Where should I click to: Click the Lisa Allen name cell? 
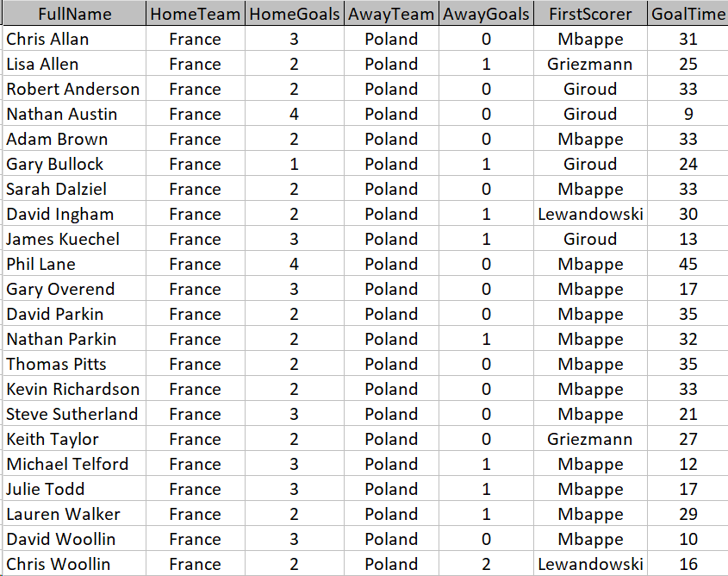(75, 64)
